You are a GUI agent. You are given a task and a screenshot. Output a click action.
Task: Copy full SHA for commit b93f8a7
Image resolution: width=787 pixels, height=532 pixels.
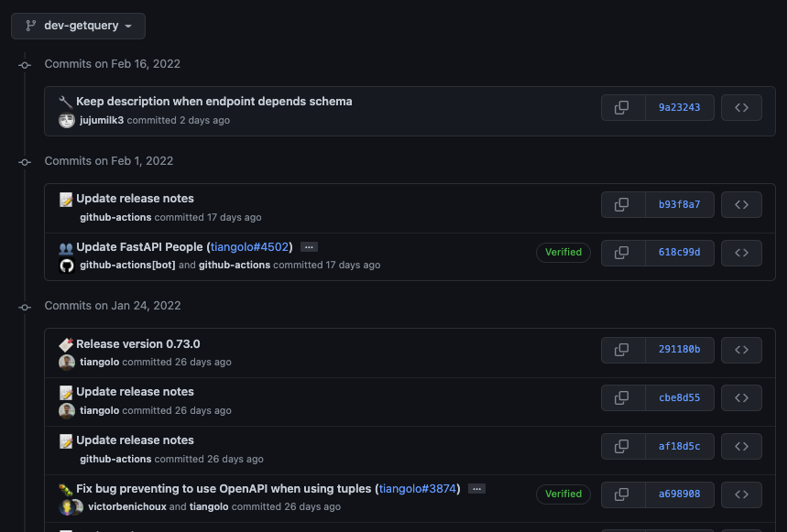(622, 204)
